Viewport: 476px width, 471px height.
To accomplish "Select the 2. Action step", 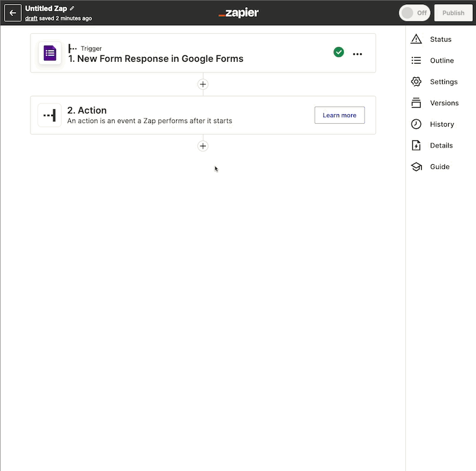I will pos(203,115).
